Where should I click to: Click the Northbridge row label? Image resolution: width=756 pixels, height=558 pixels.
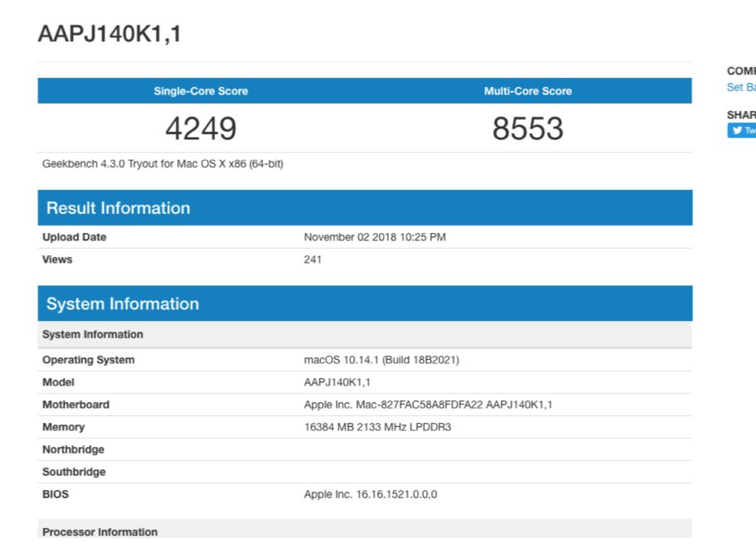click(73, 449)
